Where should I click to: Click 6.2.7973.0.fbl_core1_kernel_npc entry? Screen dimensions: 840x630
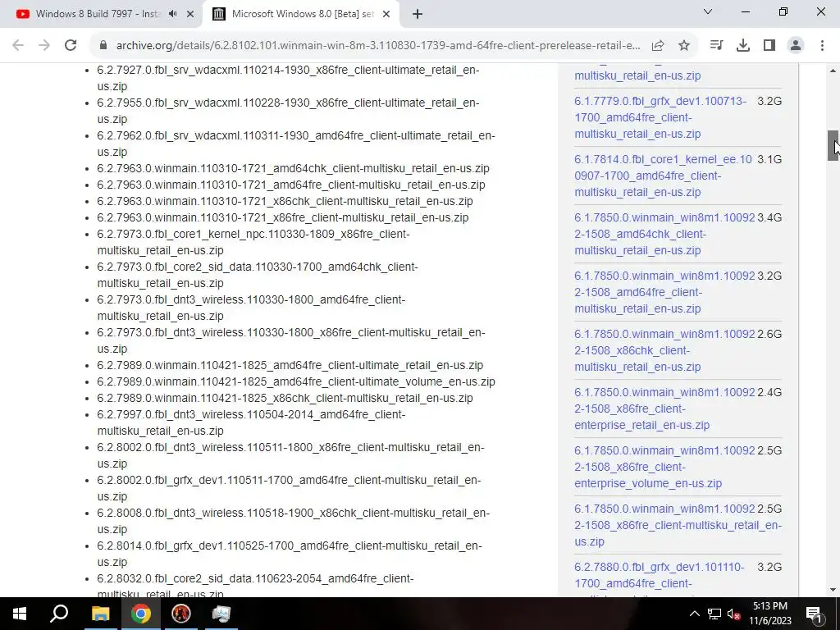tap(253, 242)
